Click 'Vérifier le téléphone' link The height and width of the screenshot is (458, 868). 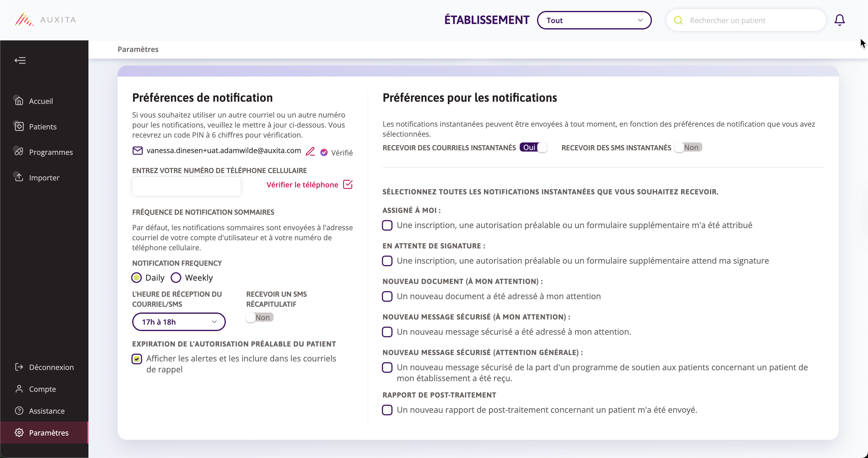coord(302,185)
